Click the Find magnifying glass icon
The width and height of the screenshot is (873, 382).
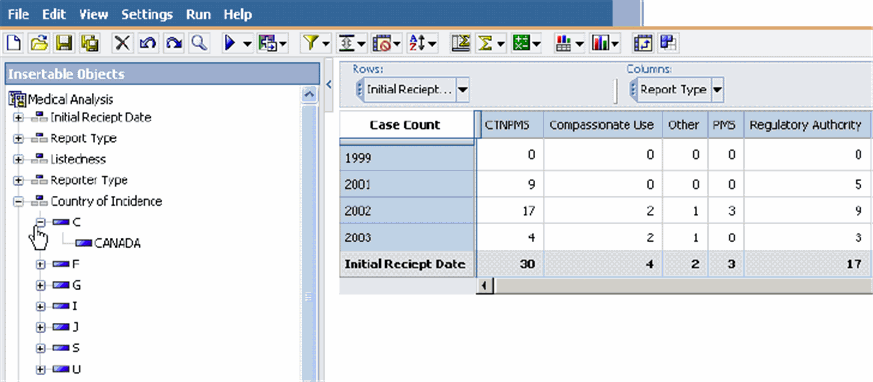coord(199,43)
